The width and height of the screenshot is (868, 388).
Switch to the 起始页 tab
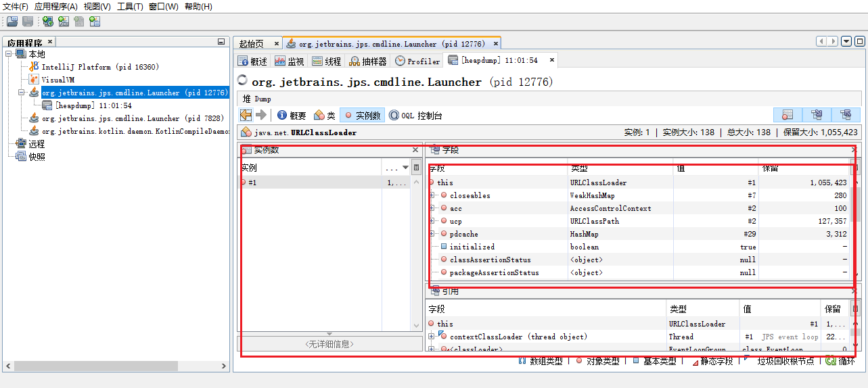coord(252,43)
